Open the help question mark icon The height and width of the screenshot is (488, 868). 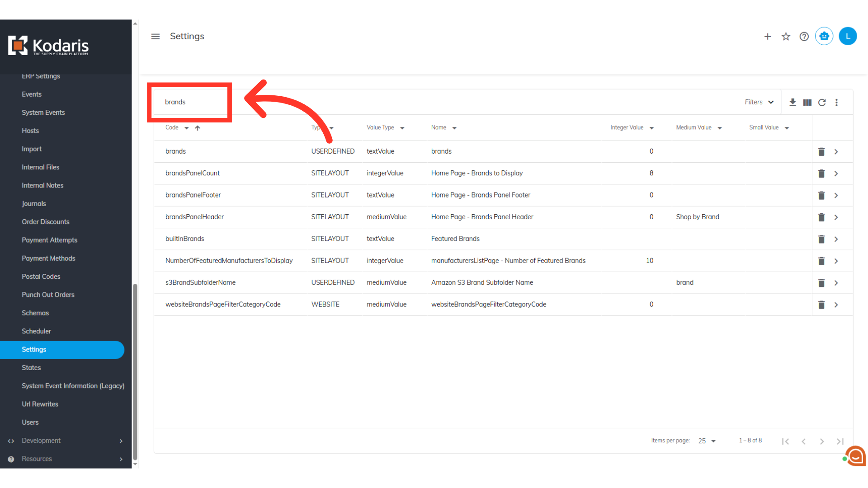(x=804, y=37)
